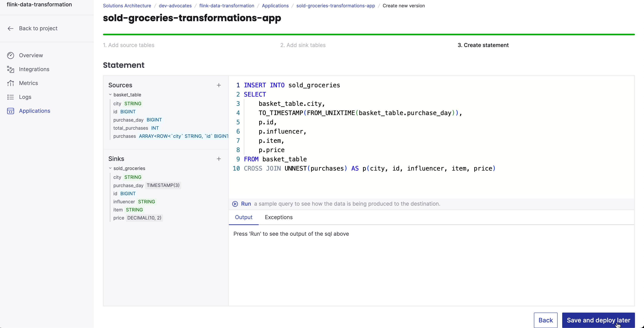Add a new source table with the plus icon

pyautogui.click(x=219, y=85)
